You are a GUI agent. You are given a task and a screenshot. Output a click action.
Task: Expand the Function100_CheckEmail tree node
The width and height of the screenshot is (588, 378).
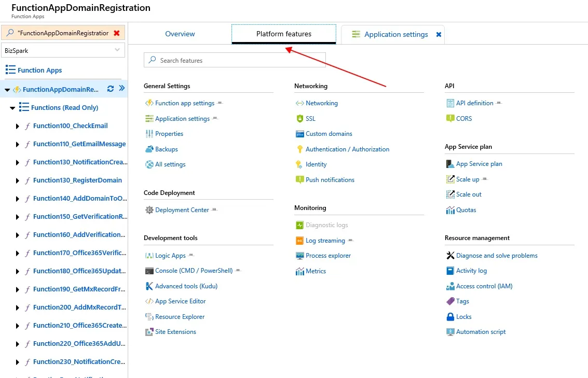pos(18,126)
